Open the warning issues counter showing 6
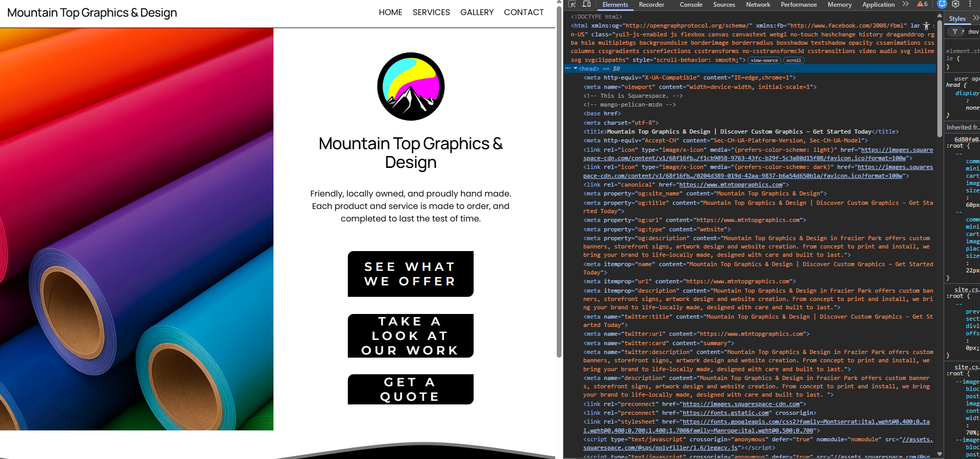The width and height of the screenshot is (980, 459). pyautogui.click(x=922, y=4)
